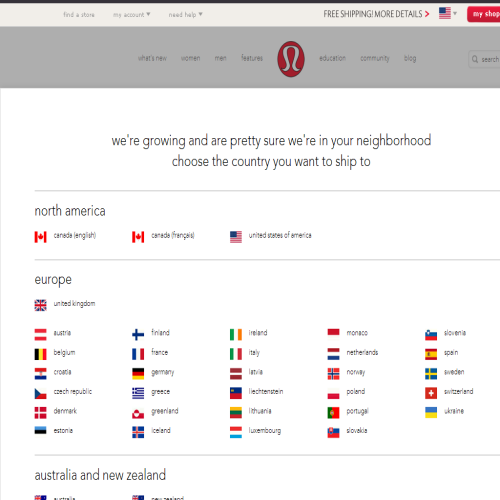This screenshot has width=500, height=500.
Task: Open the blog menu item
Action: pyautogui.click(x=410, y=58)
